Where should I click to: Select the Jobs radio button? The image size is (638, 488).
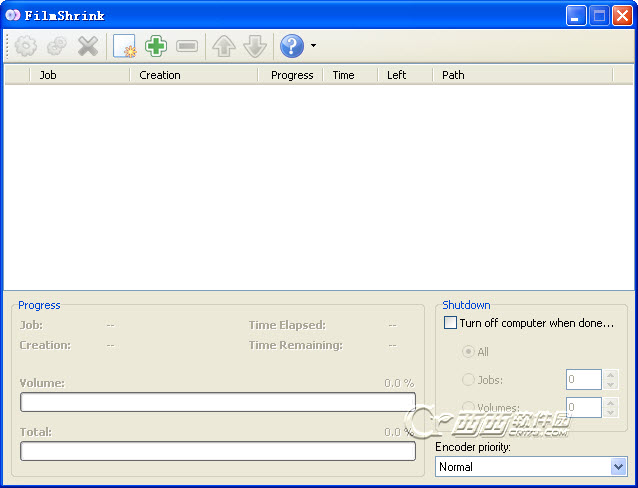click(468, 380)
